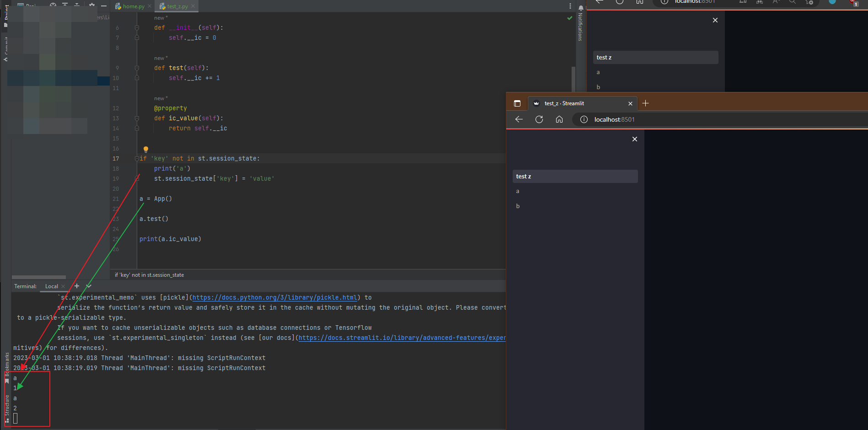
Task: Close the Local terminal tab
Action: point(63,286)
